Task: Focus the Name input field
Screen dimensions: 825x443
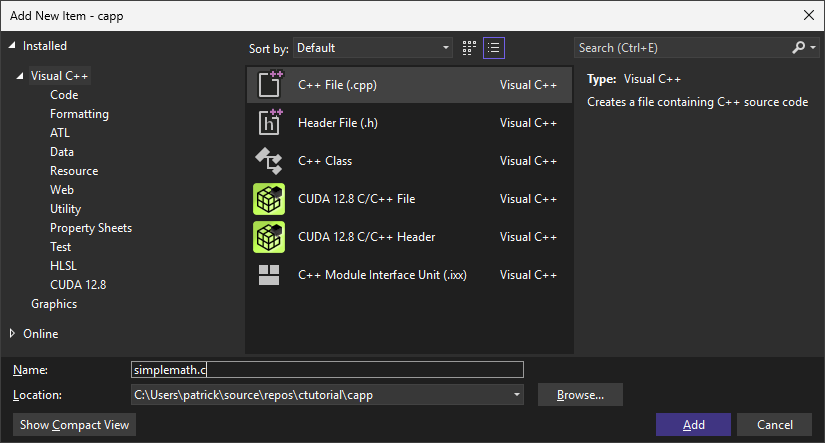Action: tap(327, 369)
